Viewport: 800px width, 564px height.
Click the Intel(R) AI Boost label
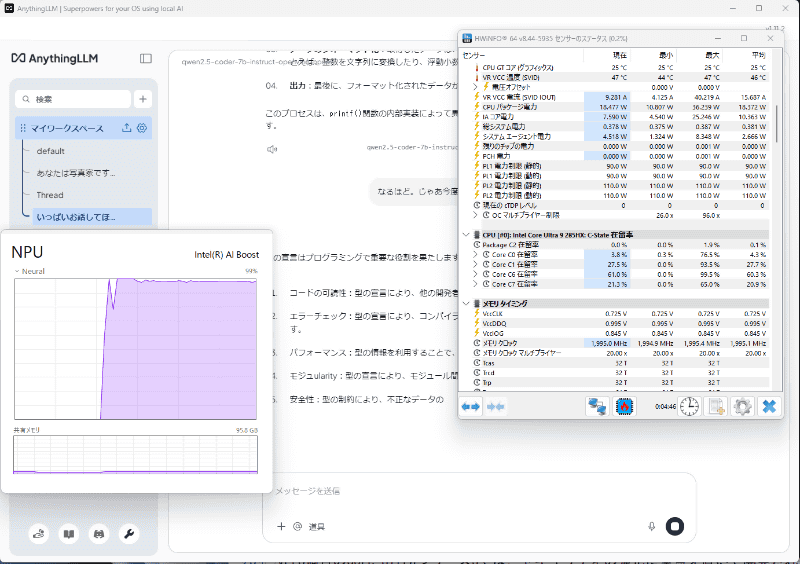pos(227,255)
